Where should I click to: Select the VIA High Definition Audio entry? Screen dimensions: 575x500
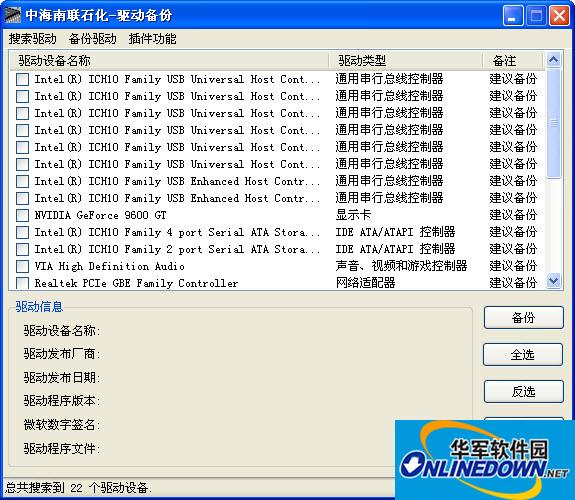tap(109, 266)
